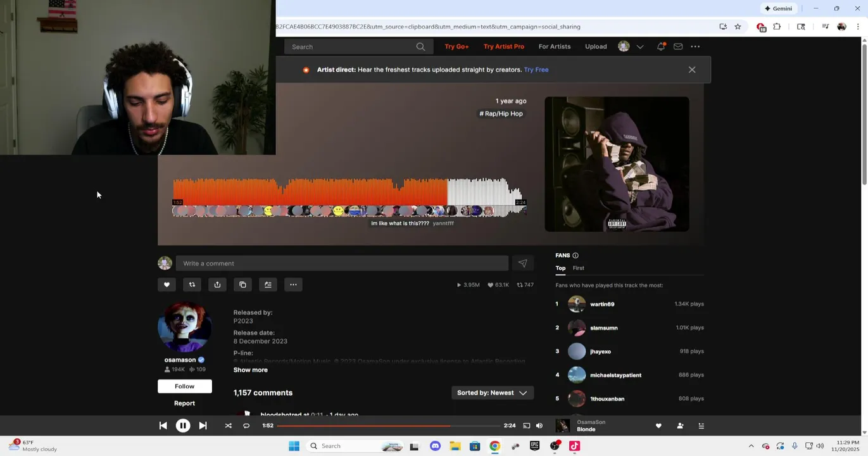View the track's 63.1K likes

pyautogui.click(x=498, y=285)
